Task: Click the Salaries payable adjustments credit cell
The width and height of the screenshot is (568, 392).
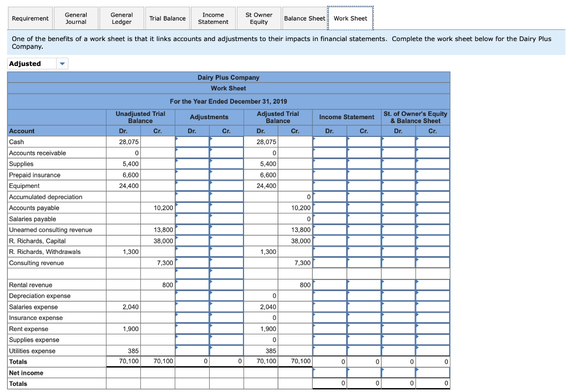Action: [x=225, y=218]
